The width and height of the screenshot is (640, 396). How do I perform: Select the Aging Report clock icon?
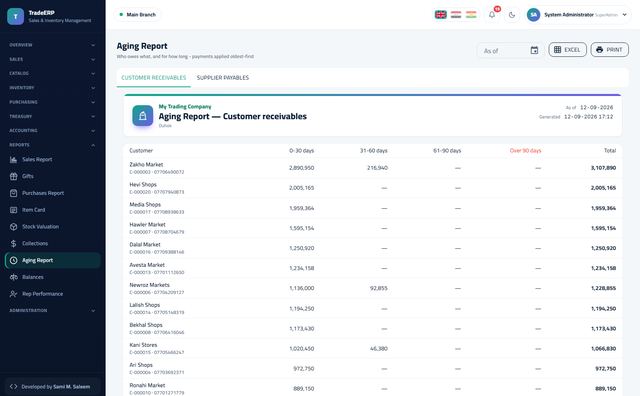[13, 260]
